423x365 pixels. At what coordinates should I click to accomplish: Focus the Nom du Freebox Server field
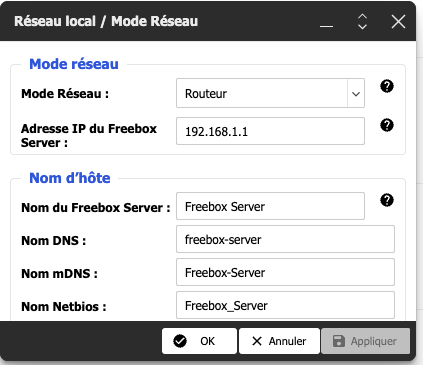click(x=270, y=206)
